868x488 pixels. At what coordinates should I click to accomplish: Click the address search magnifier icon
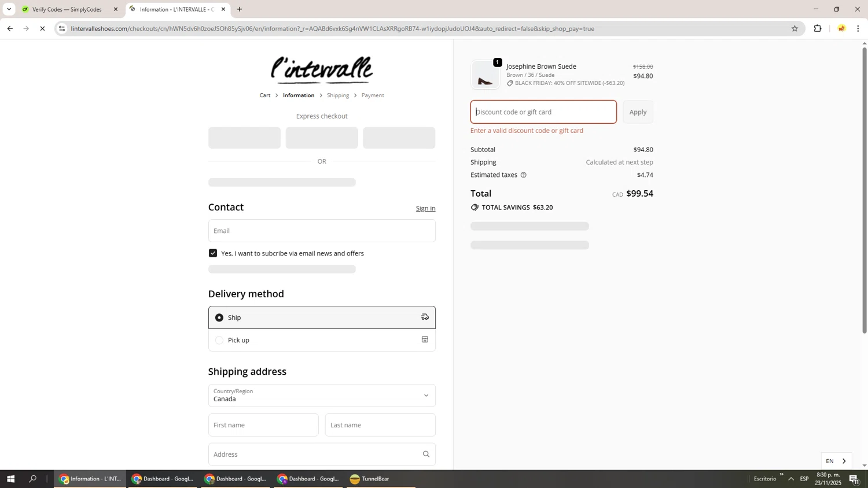(426, 454)
